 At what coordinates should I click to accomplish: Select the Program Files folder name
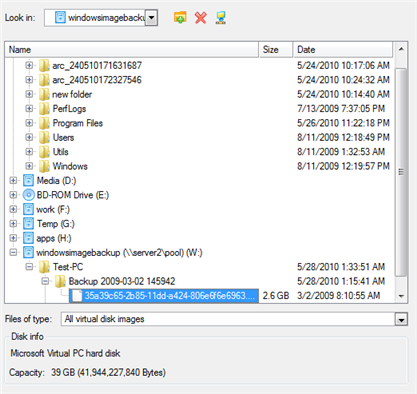[x=78, y=123]
